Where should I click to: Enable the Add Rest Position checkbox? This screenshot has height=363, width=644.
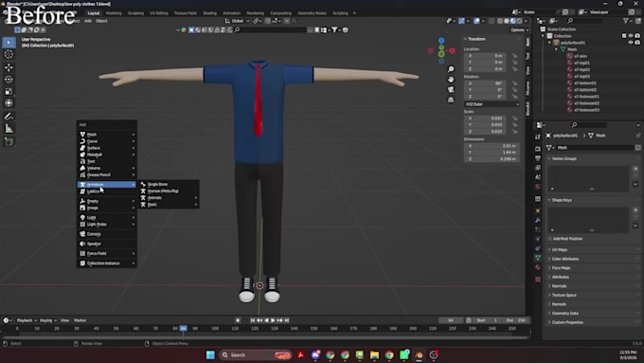[x=549, y=239]
